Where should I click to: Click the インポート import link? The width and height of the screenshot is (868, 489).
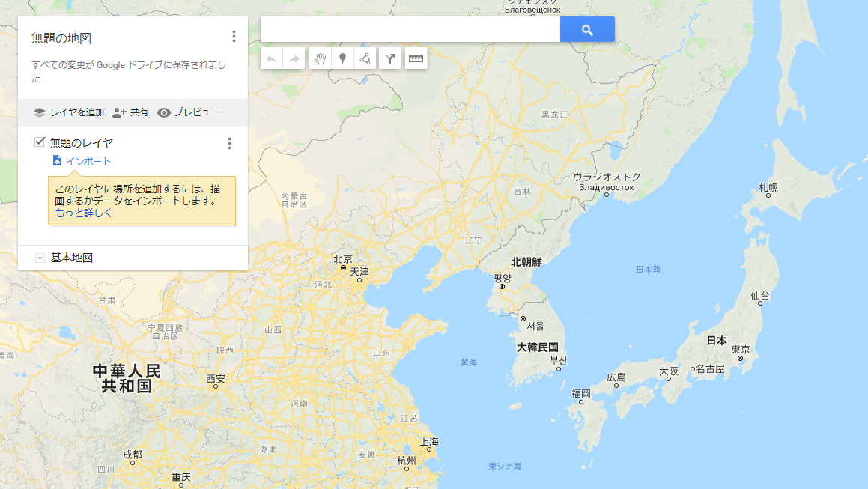88,161
